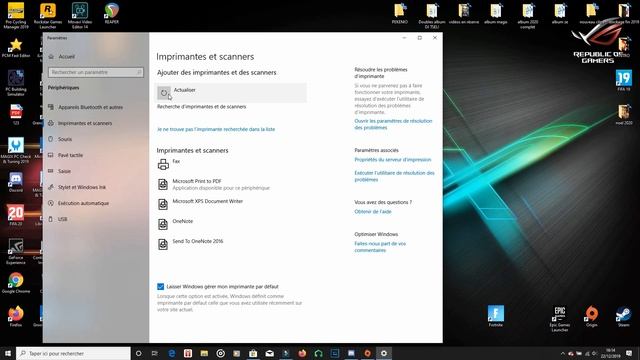This screenshot has height=360, width=640.
Task: Click the 'Obtenir de l'aide' link
Action: 373,211
